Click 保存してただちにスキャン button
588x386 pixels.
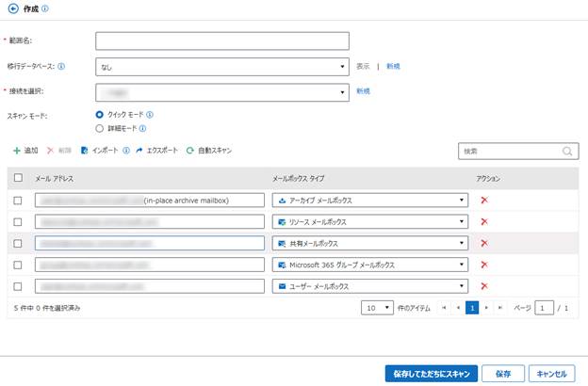pos(432,374)
